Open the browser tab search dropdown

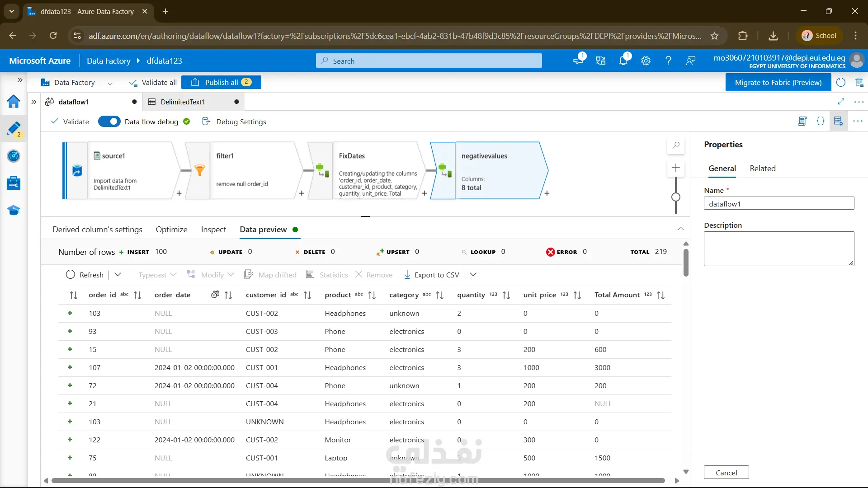point(12,11)
